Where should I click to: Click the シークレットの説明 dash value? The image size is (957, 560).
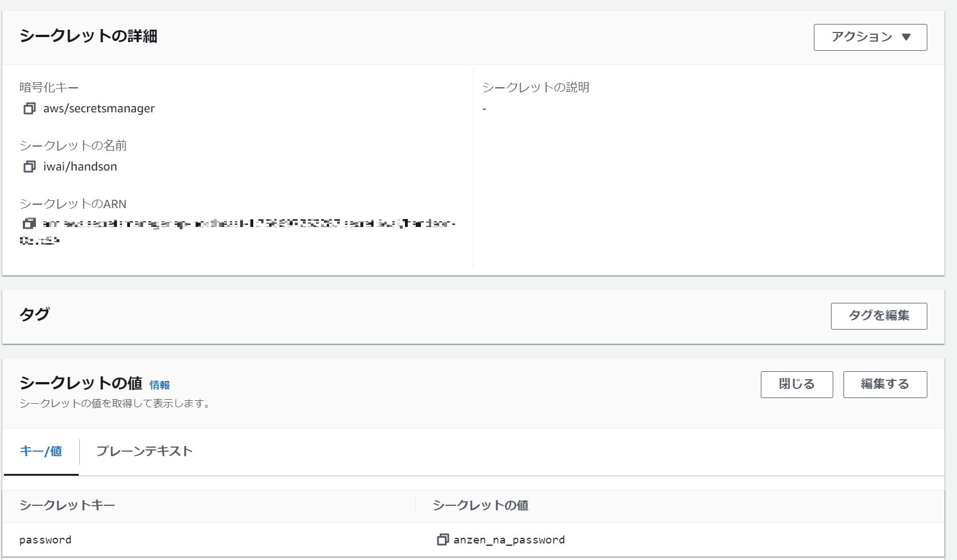pyautogui.click(x=484, y=108)
